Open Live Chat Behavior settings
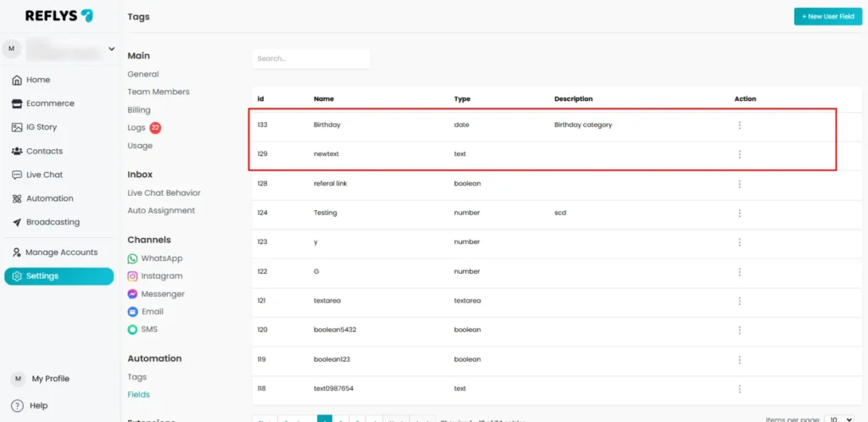The height and width of the screenshot is (422, 868). pos(164,193)
